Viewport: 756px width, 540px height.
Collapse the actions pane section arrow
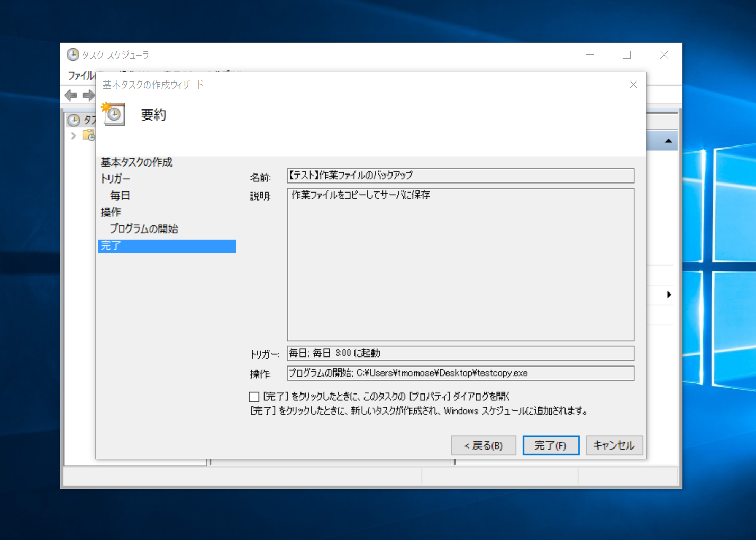coord(668,141)
